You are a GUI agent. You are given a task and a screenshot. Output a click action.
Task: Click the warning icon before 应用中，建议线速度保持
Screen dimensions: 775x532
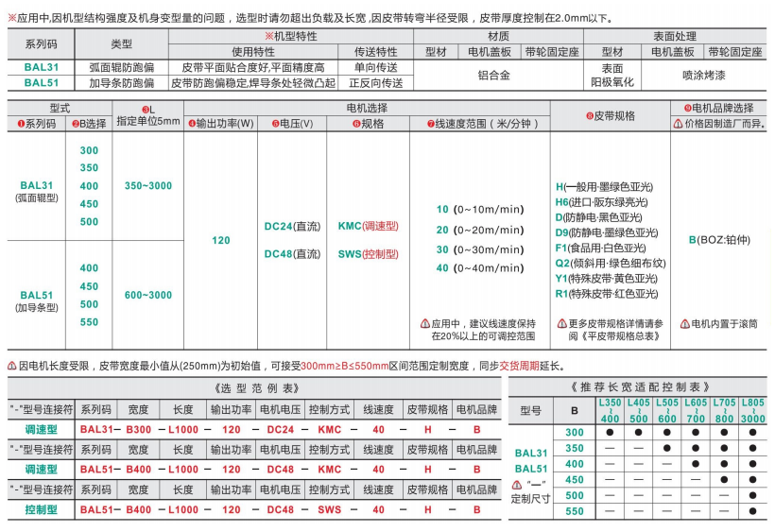pos(425,323)
